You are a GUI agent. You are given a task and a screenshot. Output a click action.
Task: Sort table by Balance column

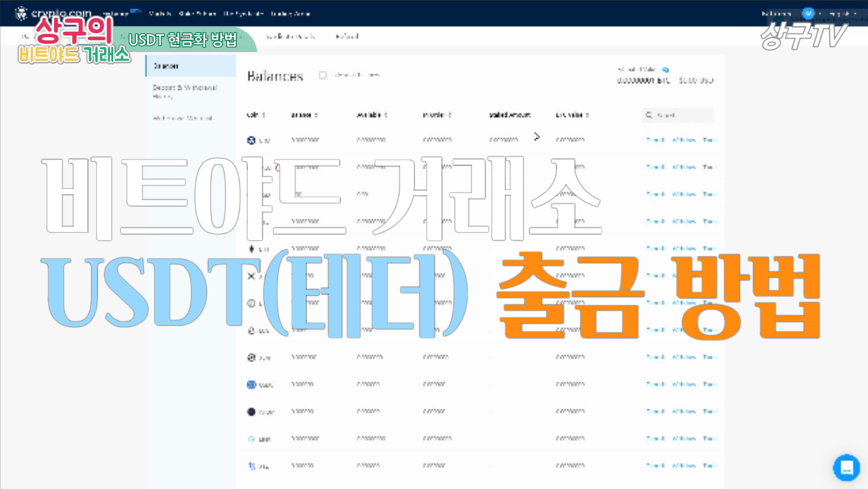click(x=305, y=115)
